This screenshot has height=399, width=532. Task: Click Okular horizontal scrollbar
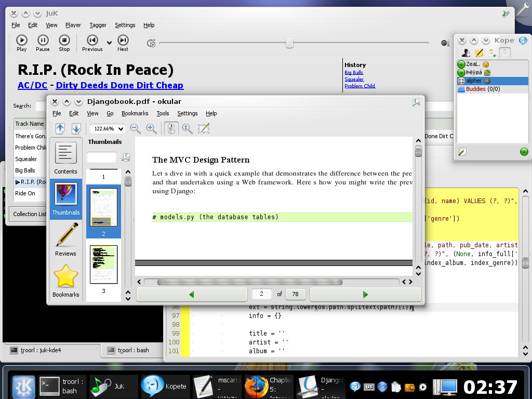[250, 282]
